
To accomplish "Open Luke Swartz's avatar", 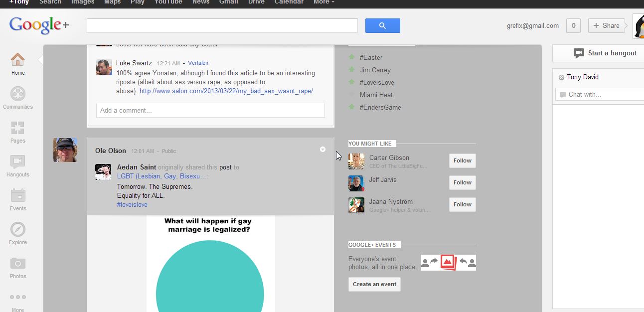I will point(104,67).
